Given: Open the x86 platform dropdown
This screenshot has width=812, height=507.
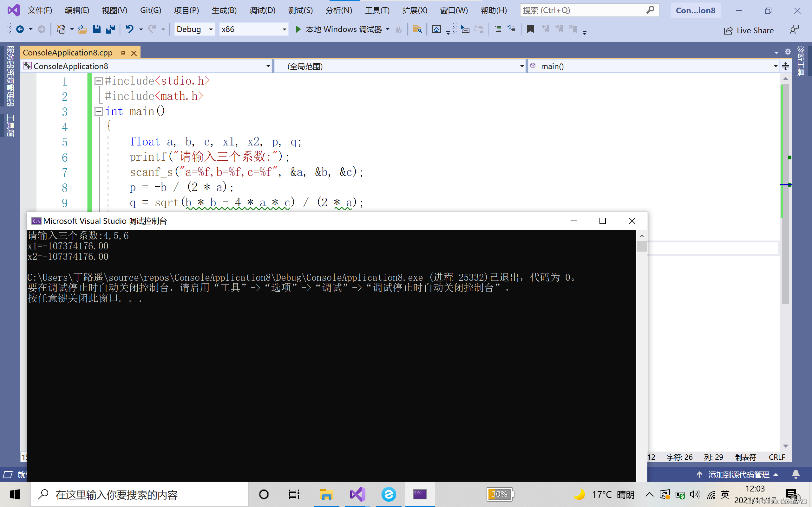Looking at the screenshot, I should (x=284, y=29).
